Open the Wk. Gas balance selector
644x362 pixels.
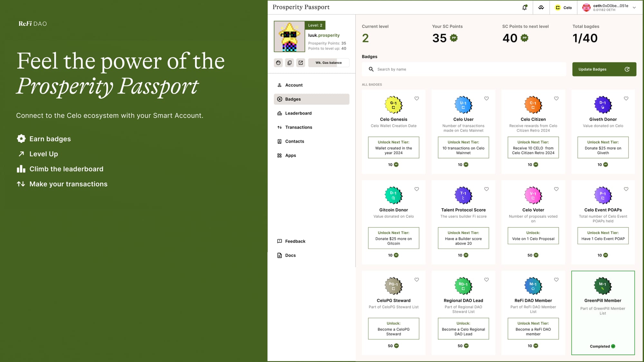tap(328, 63)
